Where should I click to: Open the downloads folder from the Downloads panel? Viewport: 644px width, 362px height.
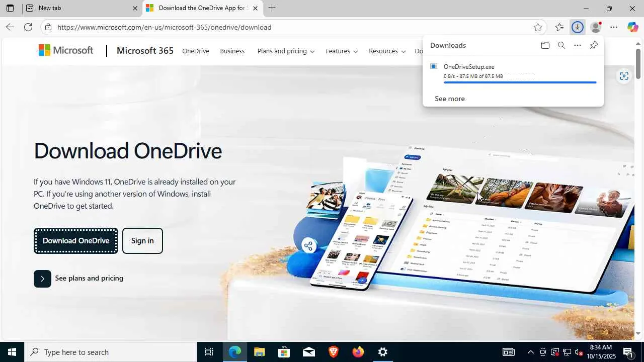(545, 45)
